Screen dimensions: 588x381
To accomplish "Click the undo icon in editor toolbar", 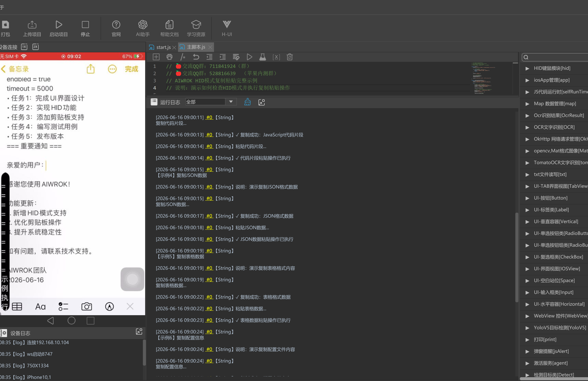I will (196, 57).
